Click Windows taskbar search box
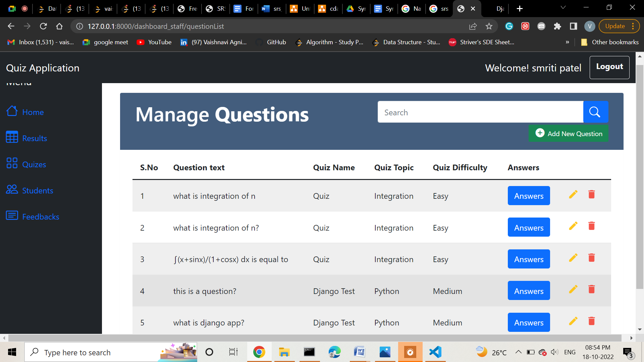 111,352
